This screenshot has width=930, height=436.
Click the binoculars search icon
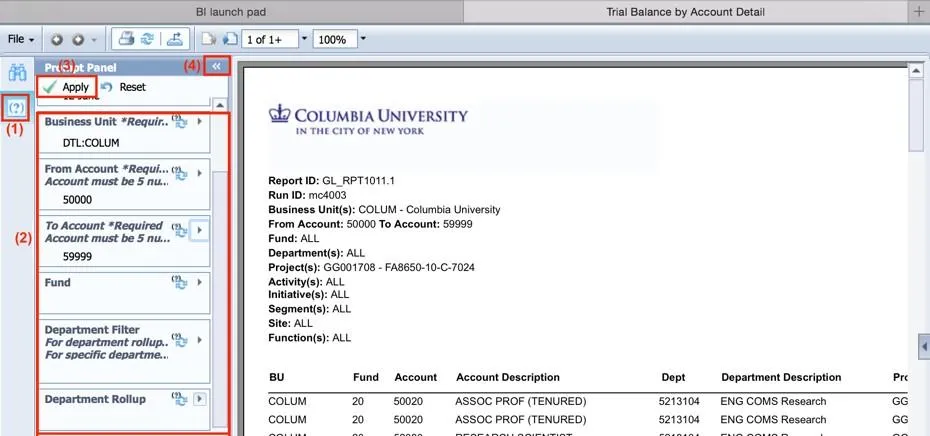[17, 74]
